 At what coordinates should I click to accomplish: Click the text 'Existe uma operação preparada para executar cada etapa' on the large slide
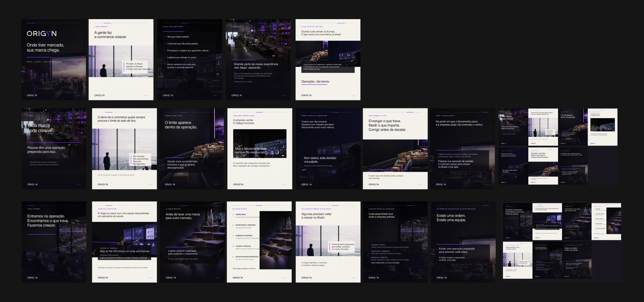(x=457, y=250)
